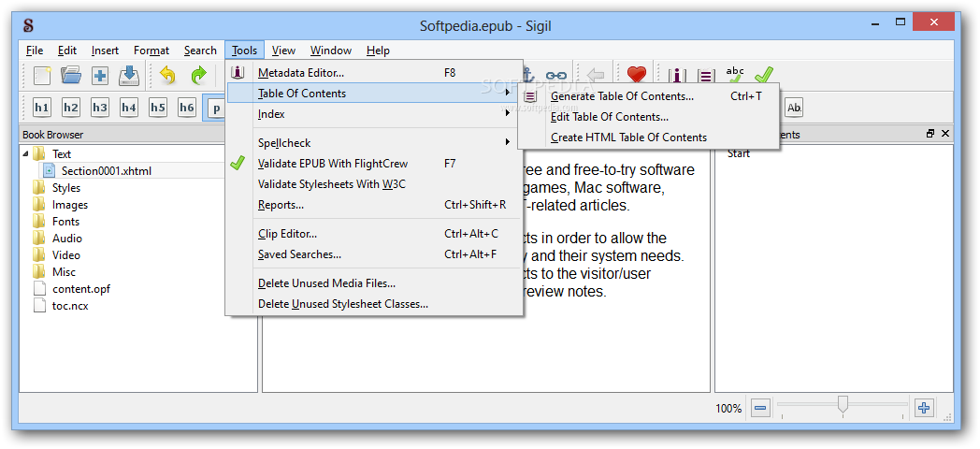Close the open Tools menu
The height and width of the screenshot is (449, 980).
(x=244, y=50)
